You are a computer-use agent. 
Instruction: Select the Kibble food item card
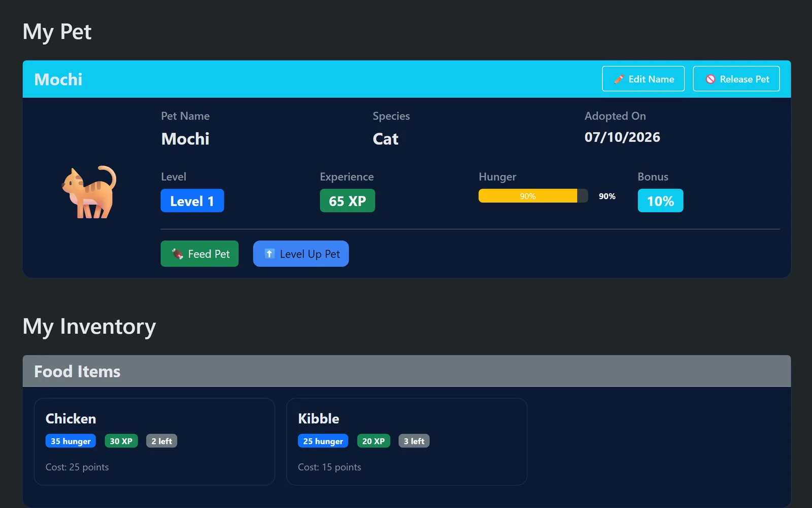pos(407,441)
